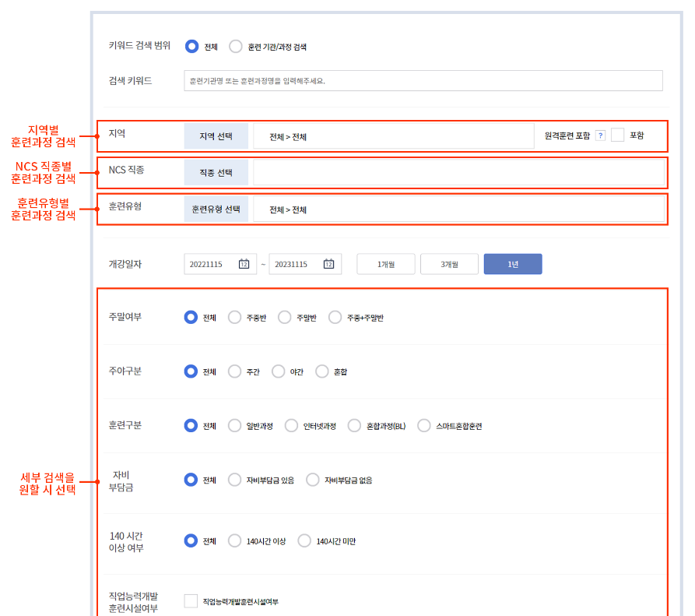This screenshot has height=616, width=695.
Task: Select 전체 for 주말여부
Action: point(191,317)
